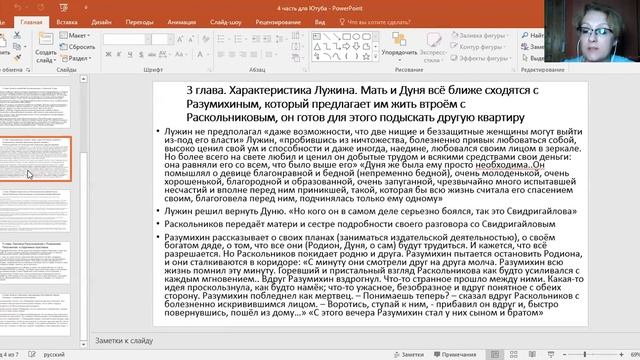640x360 pixels.
Task: Click the Cut scissors icon
Action: (17, 36)
